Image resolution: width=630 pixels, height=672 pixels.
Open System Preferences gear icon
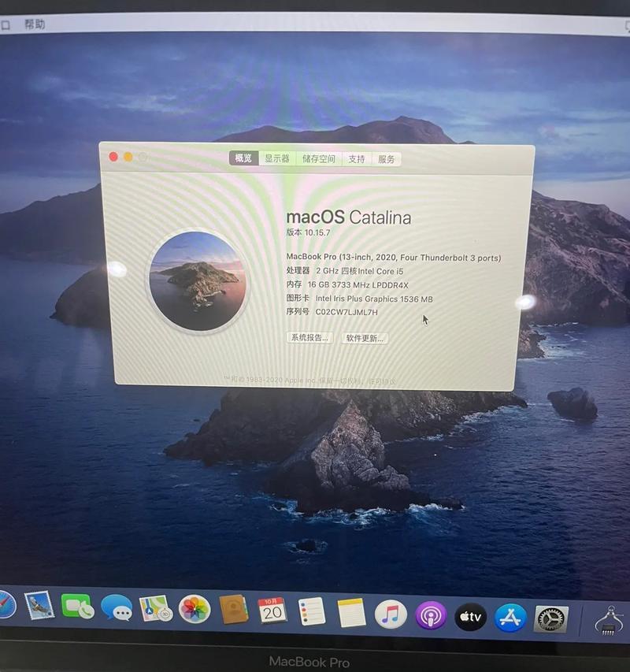(x=550, y=620)
